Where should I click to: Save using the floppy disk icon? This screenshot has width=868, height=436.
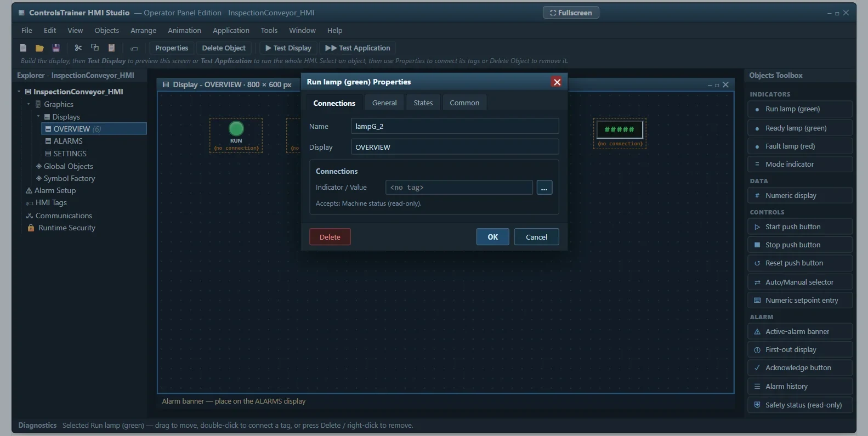[56, 48]
